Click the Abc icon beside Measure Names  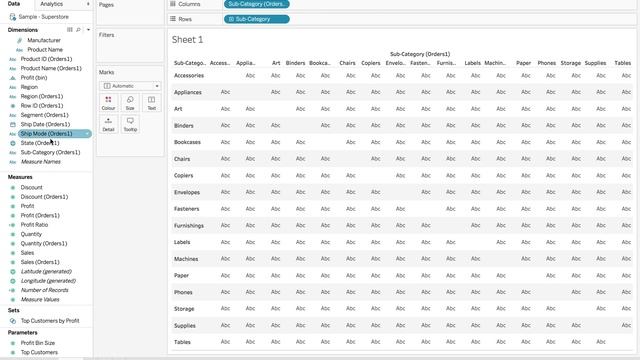pos(13,162)
